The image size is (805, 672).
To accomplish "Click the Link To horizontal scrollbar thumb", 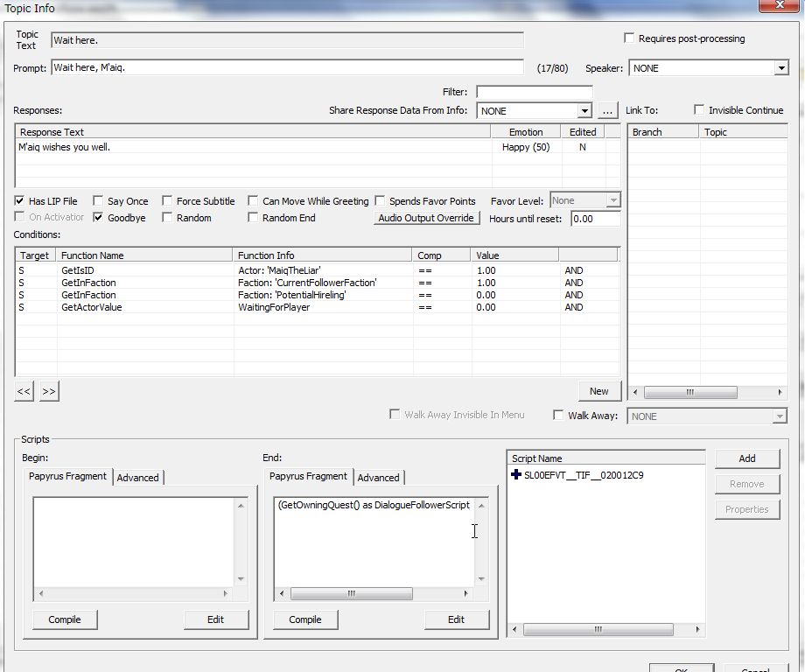I will (x=690, y=392).
